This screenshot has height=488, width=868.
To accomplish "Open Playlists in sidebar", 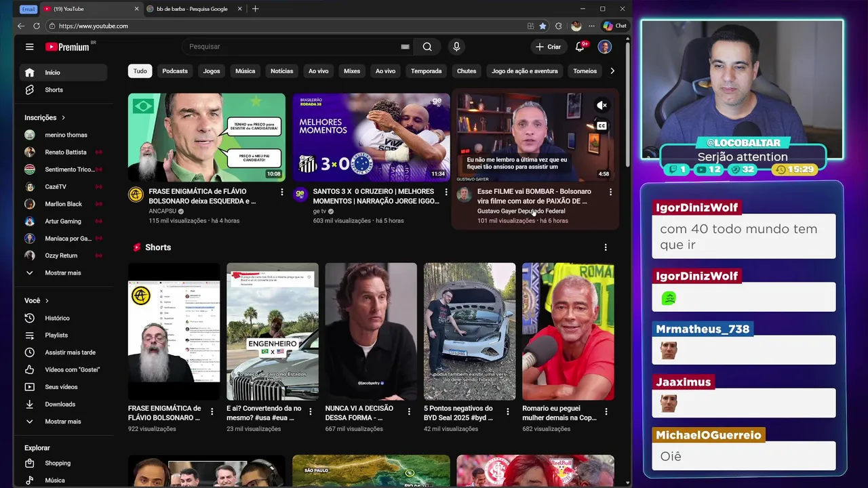I will point(63,335).
